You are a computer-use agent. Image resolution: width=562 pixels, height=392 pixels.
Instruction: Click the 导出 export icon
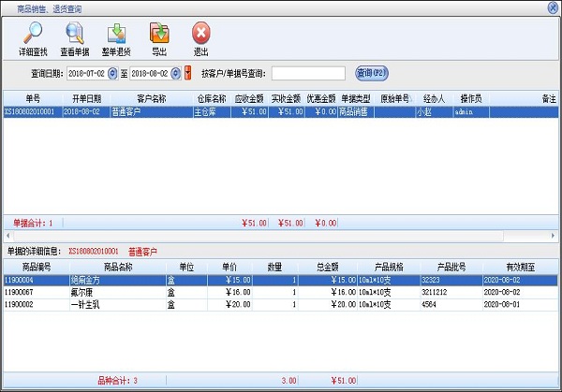pyautogui.click(x=159, y=35)
